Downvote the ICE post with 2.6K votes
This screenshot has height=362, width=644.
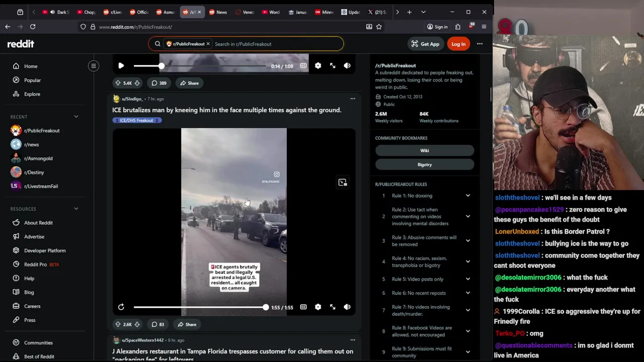(x=137, y=324)
